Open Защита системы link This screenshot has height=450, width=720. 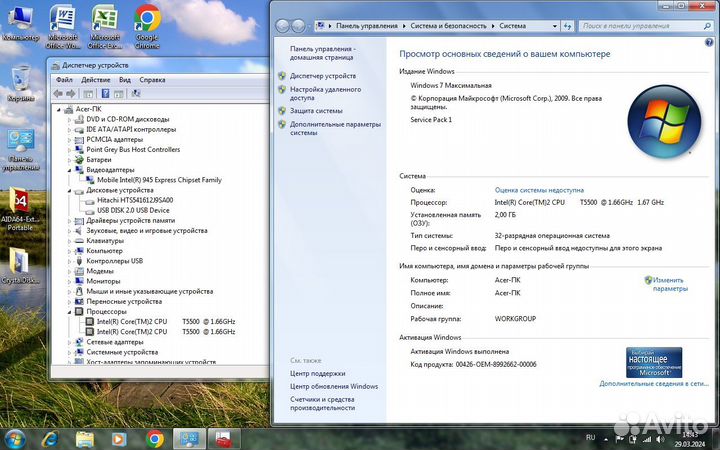[x=316, y=111]
